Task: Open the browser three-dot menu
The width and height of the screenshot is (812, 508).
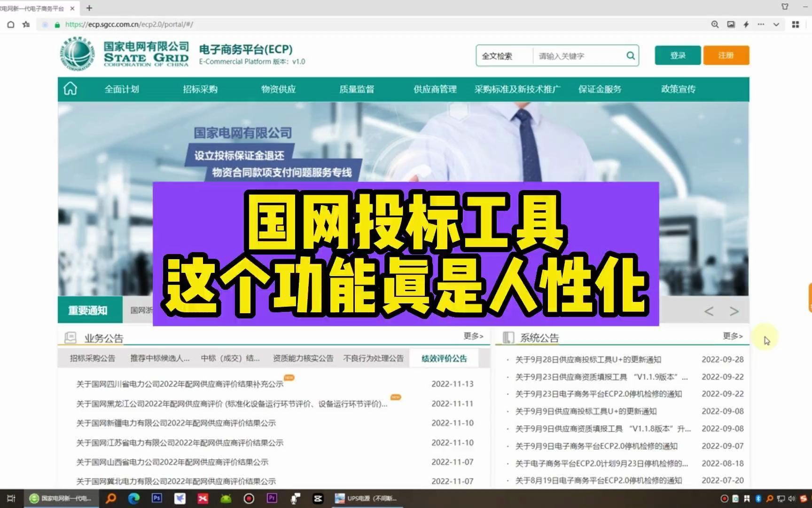Action: click(761, 24)
